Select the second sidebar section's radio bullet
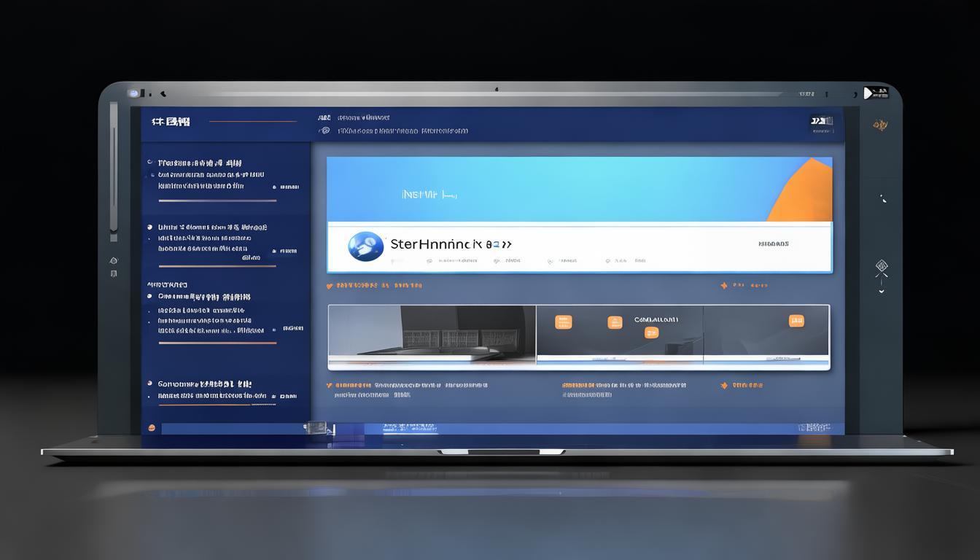 coord(150,227)
